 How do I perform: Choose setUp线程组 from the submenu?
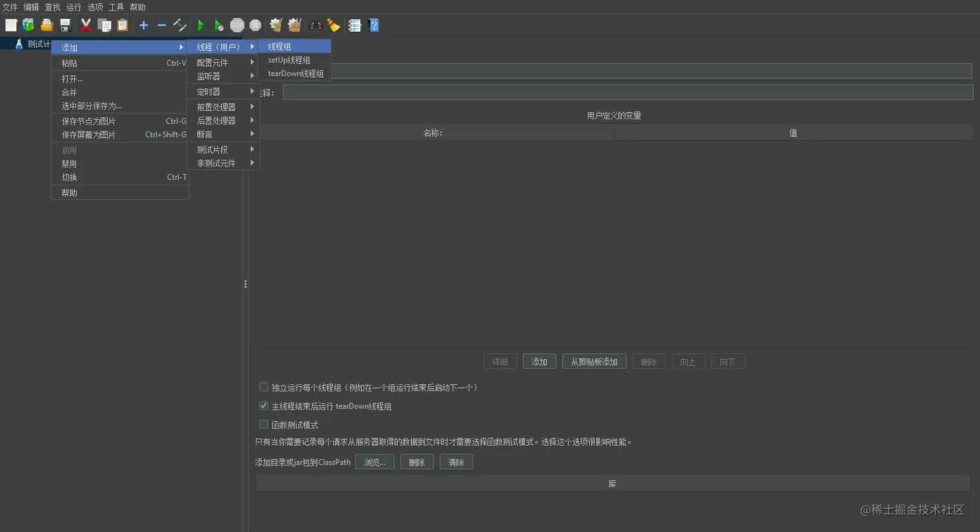[x=295, y=60]
